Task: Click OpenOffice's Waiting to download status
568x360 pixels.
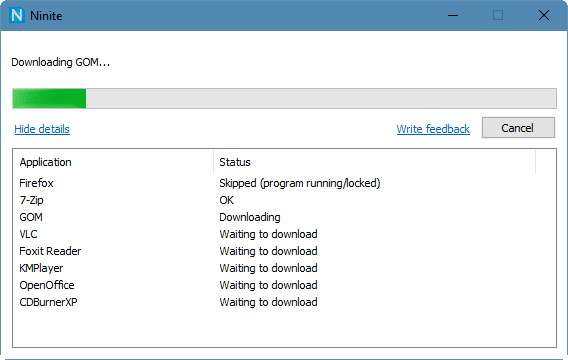Action: pos(268,285)
